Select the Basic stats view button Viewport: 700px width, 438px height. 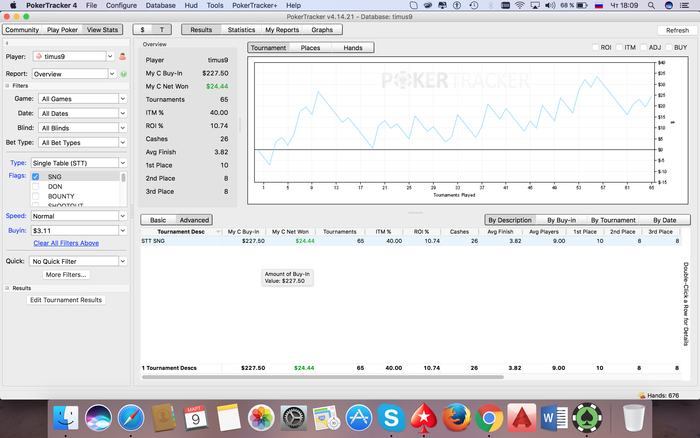coord(158,220)
